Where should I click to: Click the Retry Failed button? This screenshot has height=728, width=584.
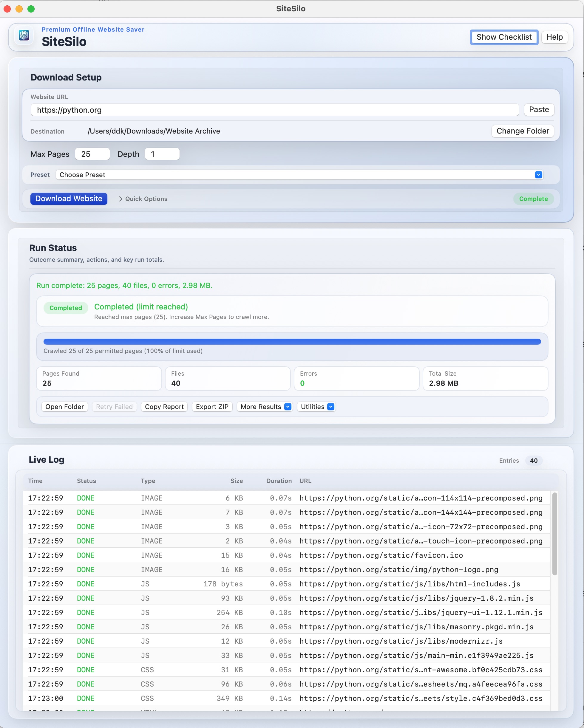114,407
